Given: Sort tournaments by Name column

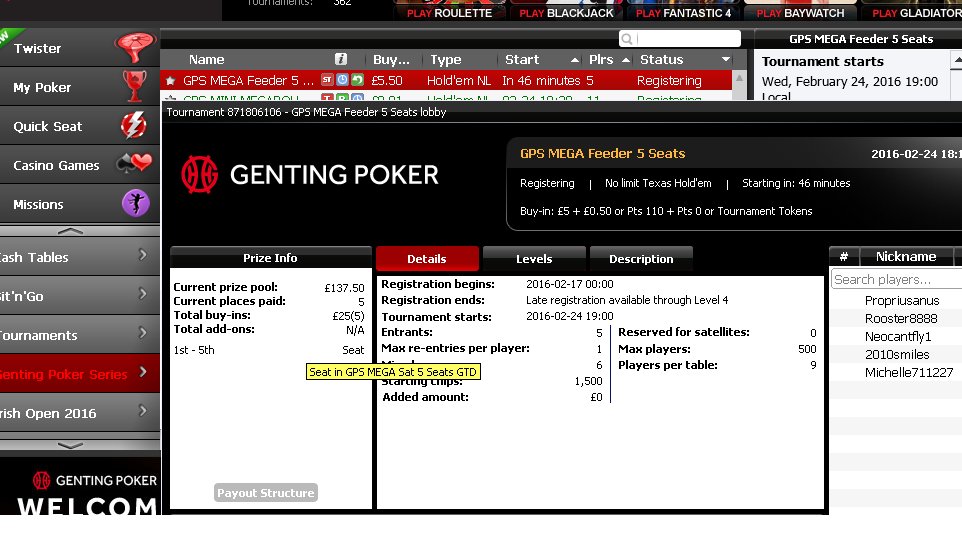Looking at the screenshot, I should 207,60.
